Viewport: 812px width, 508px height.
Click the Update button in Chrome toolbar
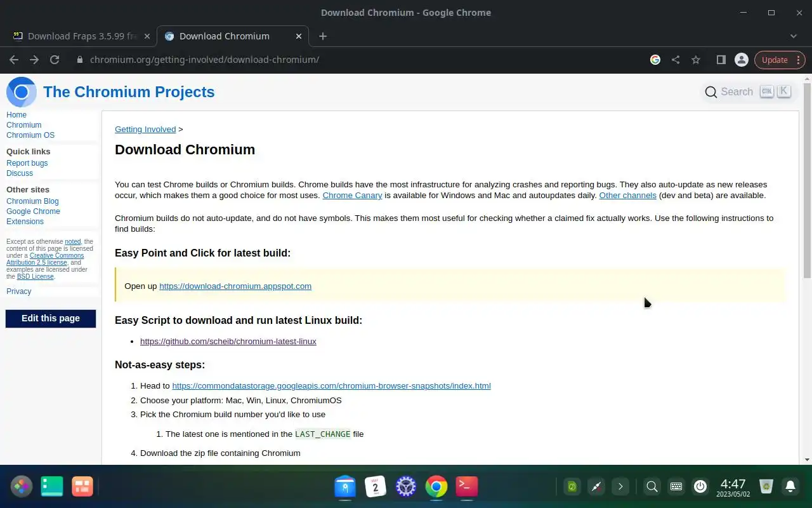click(x=780, y=60)
